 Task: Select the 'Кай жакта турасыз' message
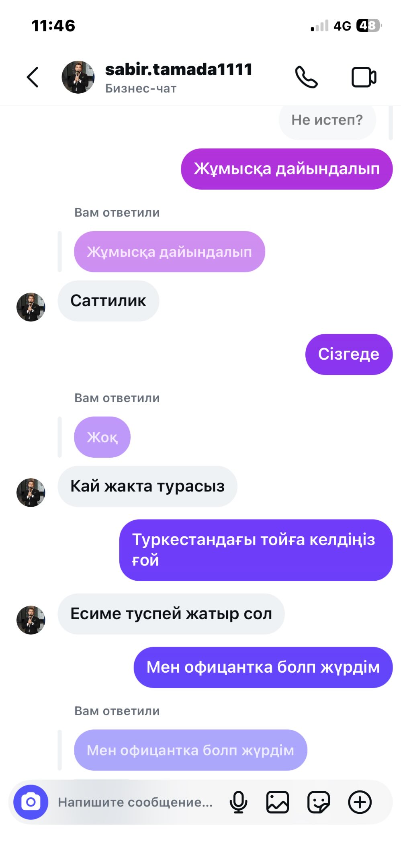pyautogui.click(x=147, y=486)
